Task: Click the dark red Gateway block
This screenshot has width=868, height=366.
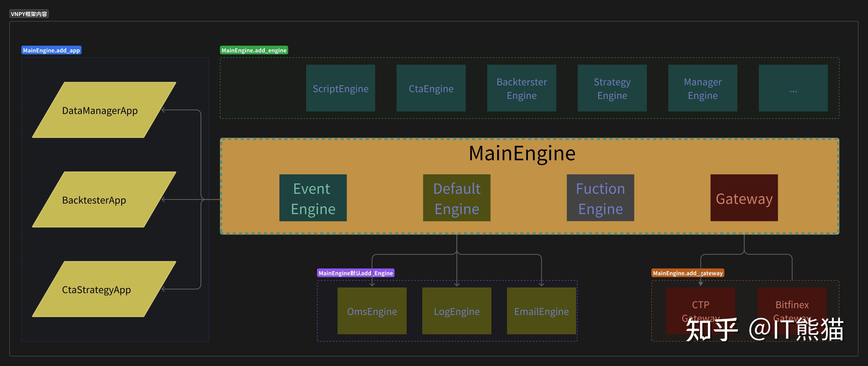Action: (744, 198)
